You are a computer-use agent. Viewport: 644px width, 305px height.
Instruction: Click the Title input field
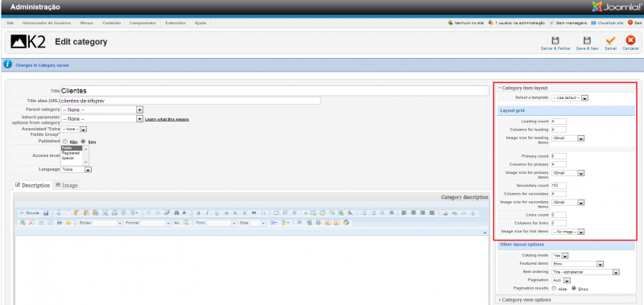(x=275, y=91)
